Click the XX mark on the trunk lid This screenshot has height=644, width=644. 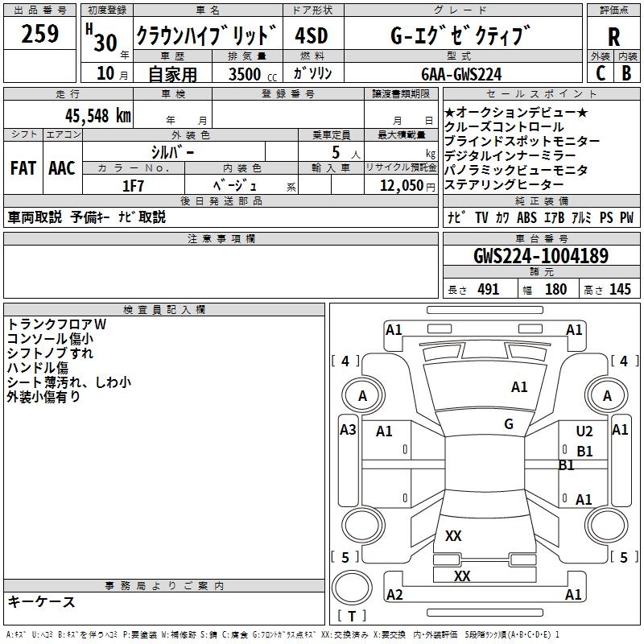[x=453, y=536]
